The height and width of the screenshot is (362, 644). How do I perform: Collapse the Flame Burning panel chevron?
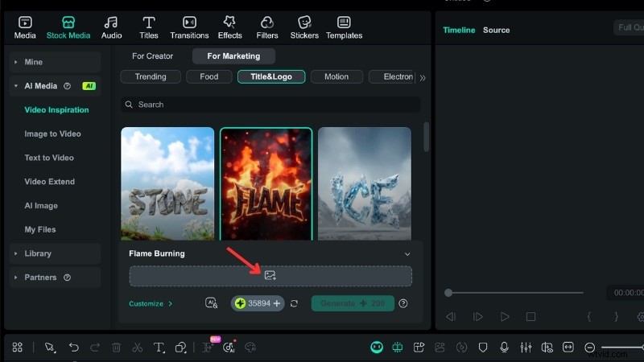pos(407,253)
